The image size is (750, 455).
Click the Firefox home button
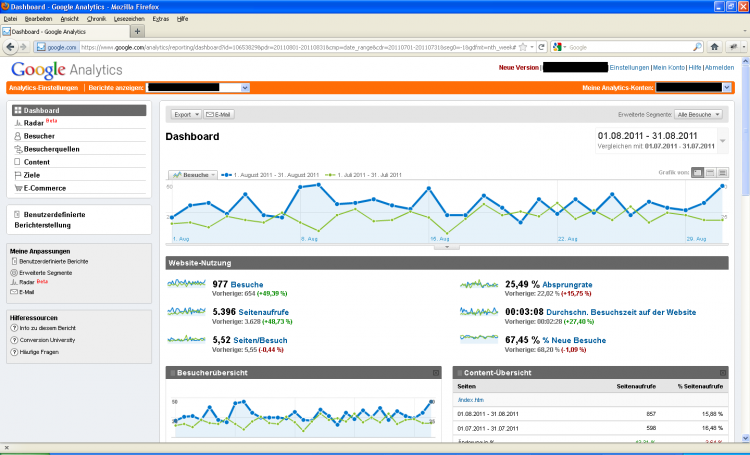click(x=715, y=46)
